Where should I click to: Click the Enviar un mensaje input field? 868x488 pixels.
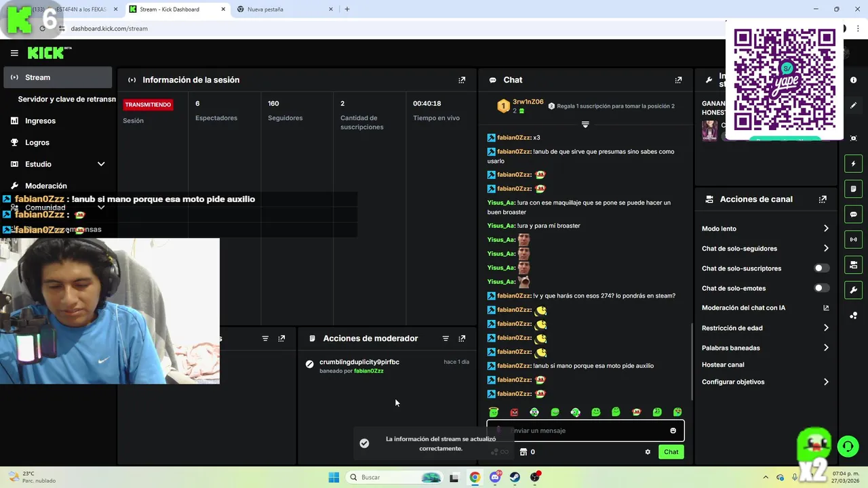pos(585,430)
